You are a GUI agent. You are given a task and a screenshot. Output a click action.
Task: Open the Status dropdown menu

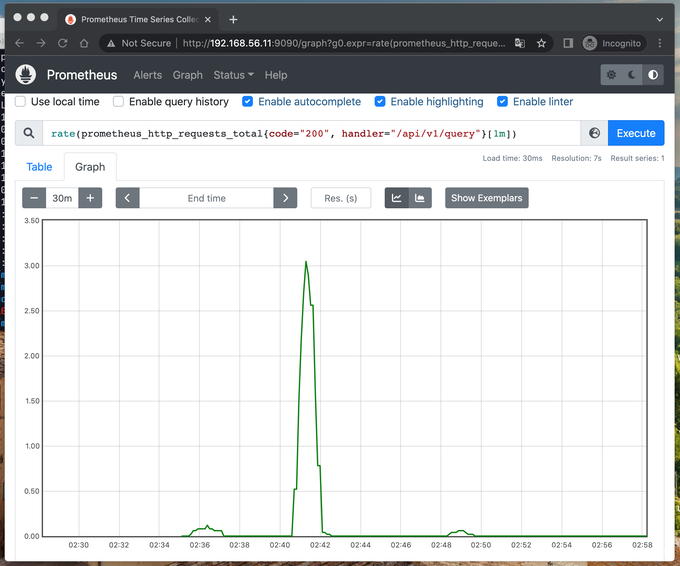(x=233, y=75)
